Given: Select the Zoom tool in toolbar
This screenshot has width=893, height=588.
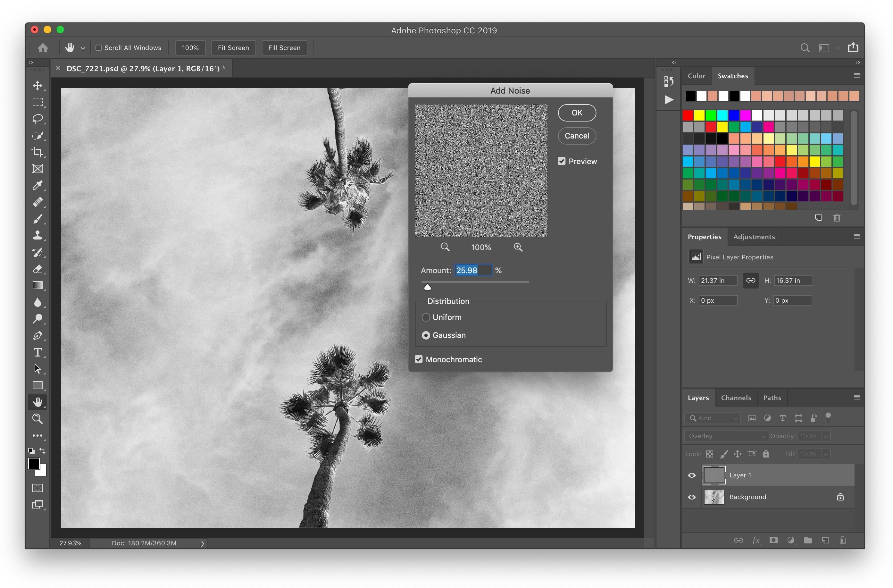Looking at the screenshot, I should tap(38, 418).
